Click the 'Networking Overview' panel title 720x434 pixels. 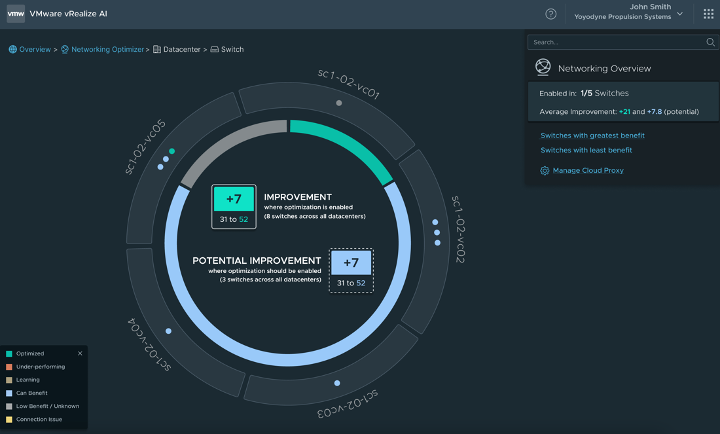tap(604, 68)
